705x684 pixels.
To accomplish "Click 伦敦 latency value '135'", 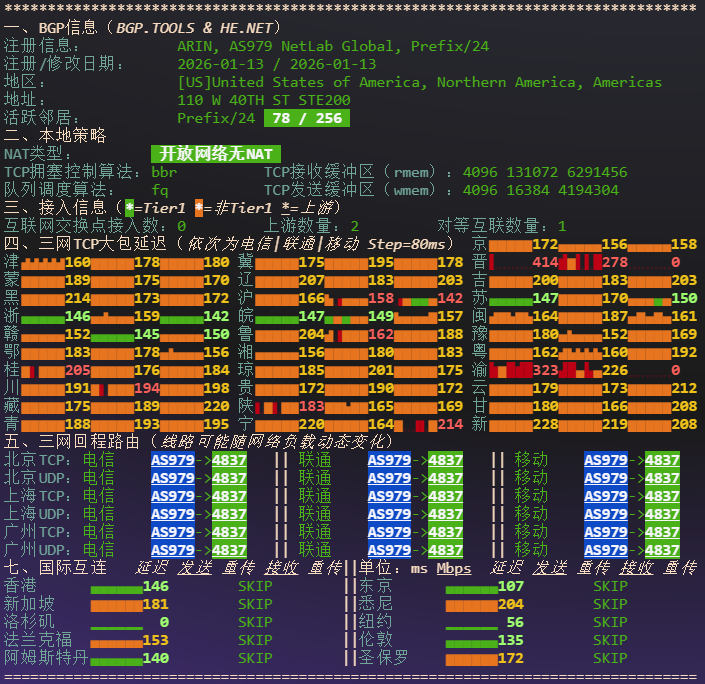I will 510,640.
